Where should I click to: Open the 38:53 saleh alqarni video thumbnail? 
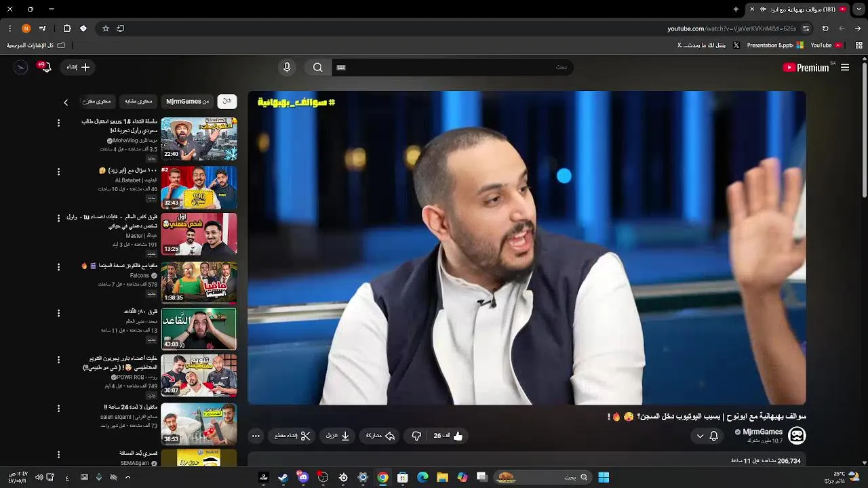click(x=199, y=424)
